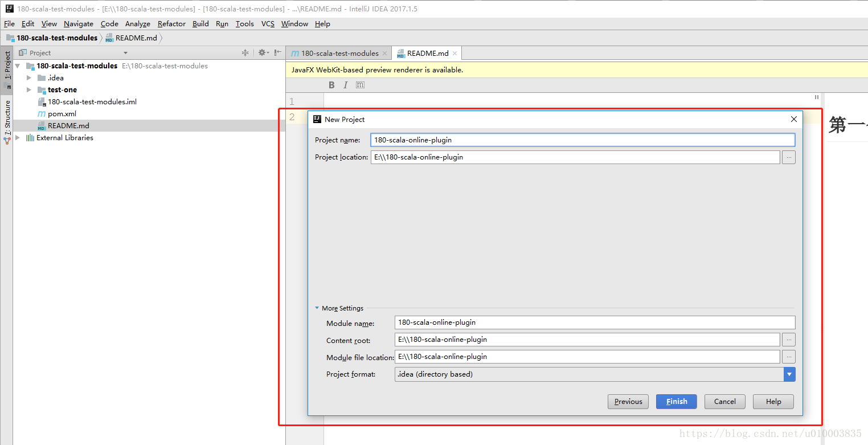Focus the Content root field

coord(587,340)
